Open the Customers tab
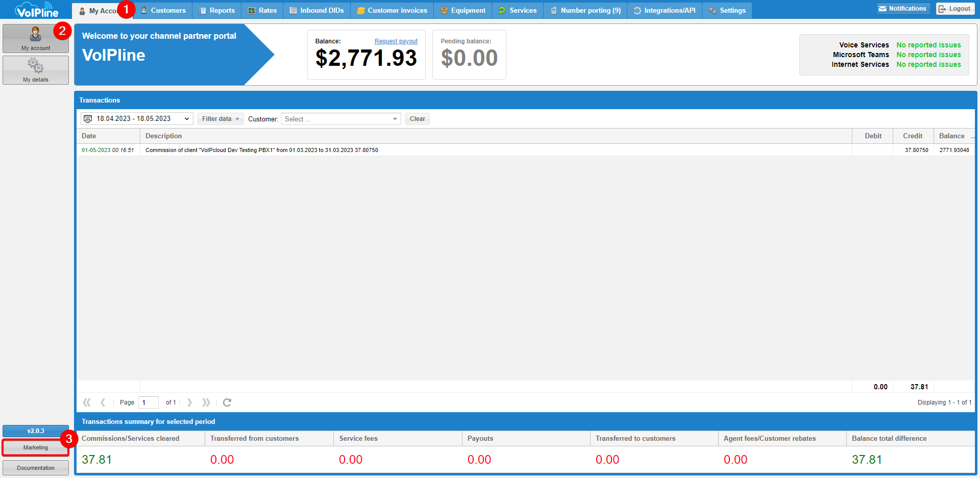The width and height of the screenshot is (980, 478). click(x=163, y=10)
